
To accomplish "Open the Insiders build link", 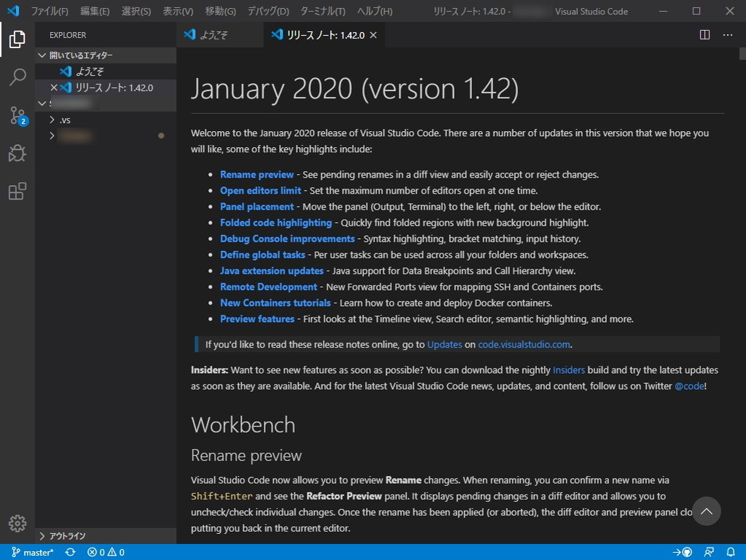I will 568,370.
